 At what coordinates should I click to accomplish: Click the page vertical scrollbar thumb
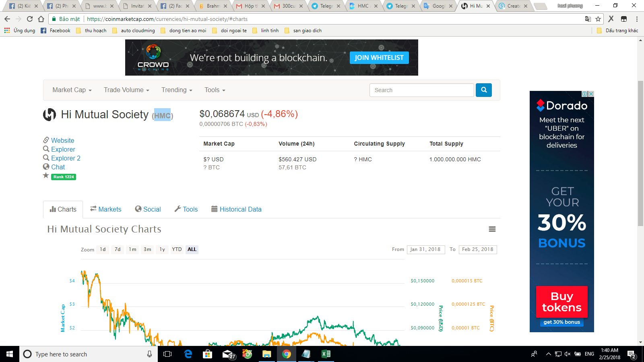coord(640,153)
